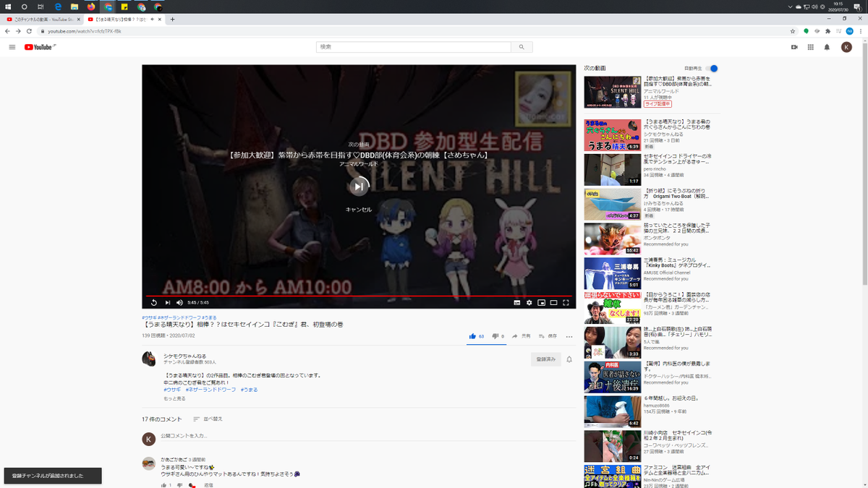Toggle the channel notification bell
This screenshot has width=868, height=488.
[569, 359]
